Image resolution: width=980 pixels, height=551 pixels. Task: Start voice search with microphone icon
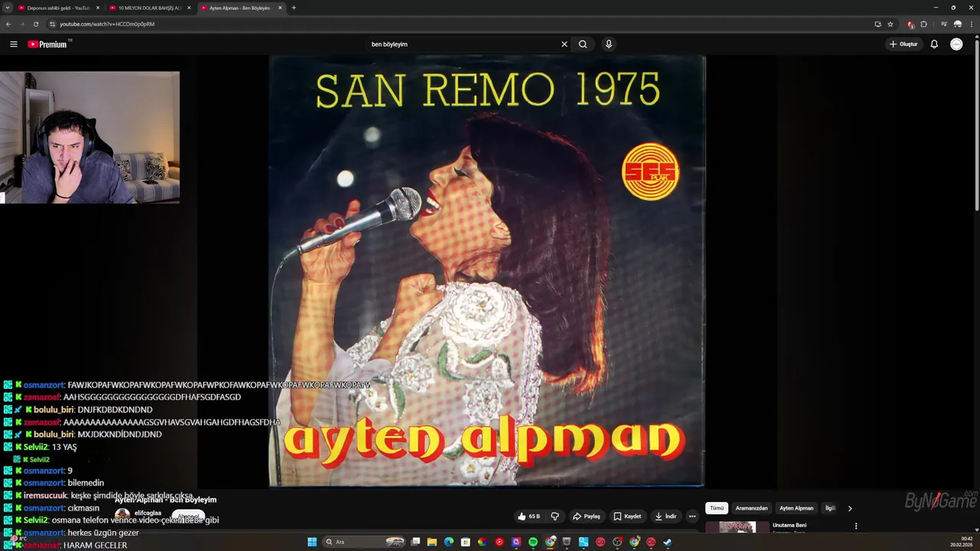[x=609, y=44]
